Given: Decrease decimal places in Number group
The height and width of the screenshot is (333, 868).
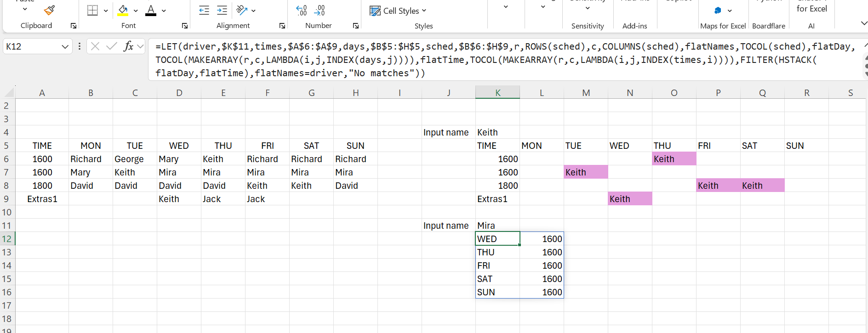Looking at the screenshot, I should click(x=320, y=10).
